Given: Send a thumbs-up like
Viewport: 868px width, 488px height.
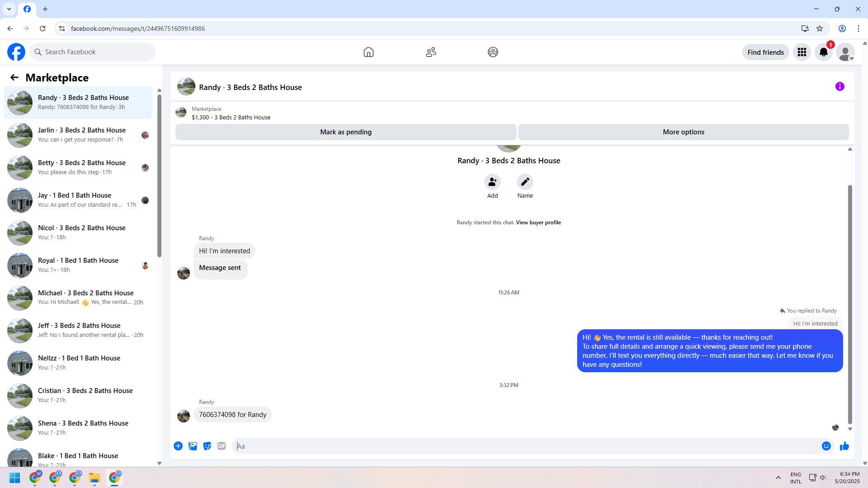Looking at the screenshot, I should (x=844, y=446).
